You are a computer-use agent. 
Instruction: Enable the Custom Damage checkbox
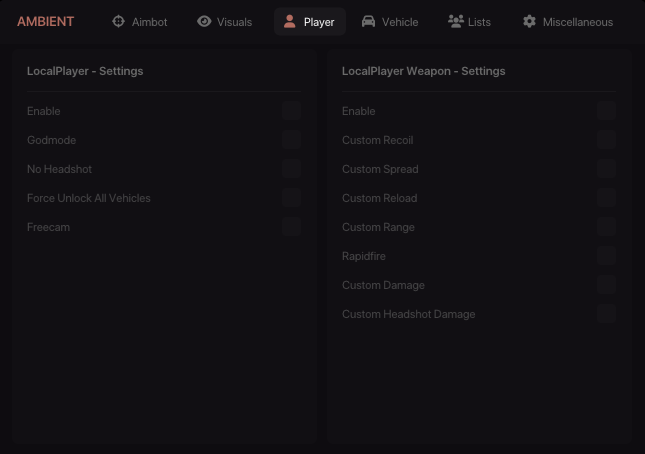click(x=606, y=285)
